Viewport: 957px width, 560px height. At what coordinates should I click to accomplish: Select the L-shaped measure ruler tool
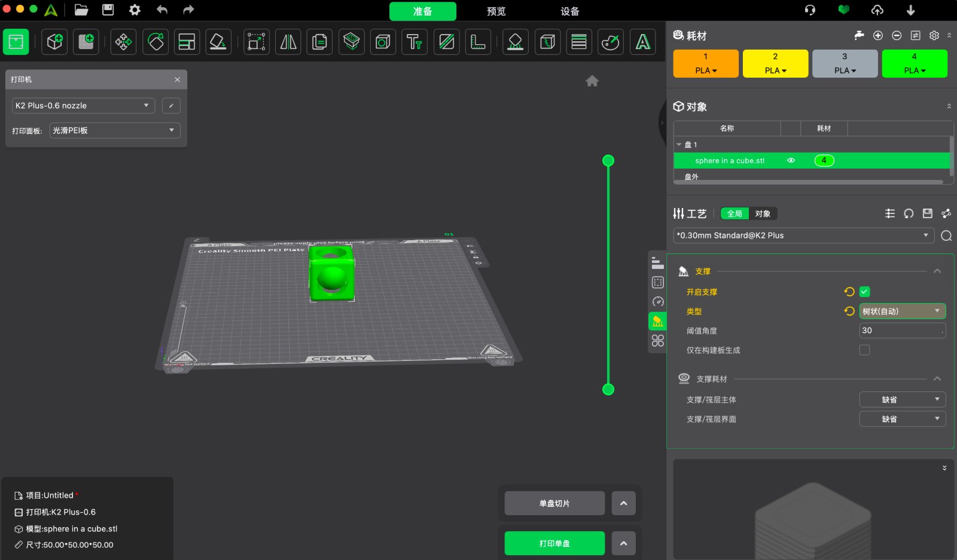[x=478, y=42]
